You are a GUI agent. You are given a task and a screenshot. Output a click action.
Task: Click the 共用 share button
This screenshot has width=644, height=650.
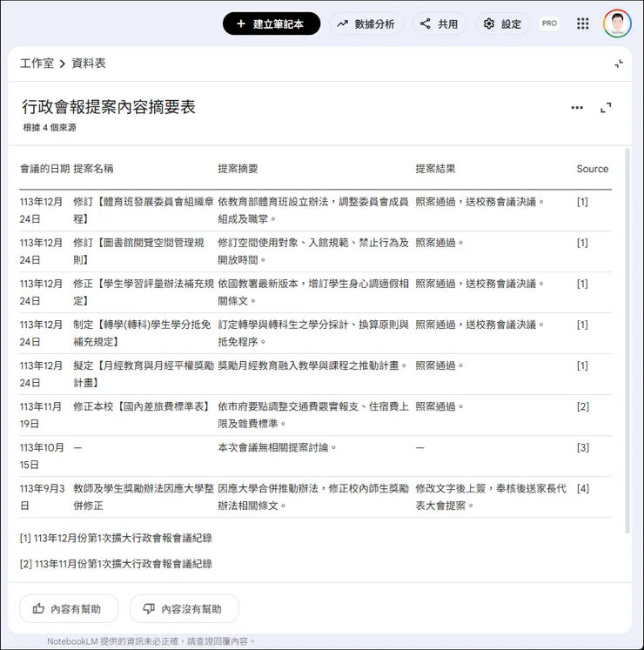pos(439,23)
